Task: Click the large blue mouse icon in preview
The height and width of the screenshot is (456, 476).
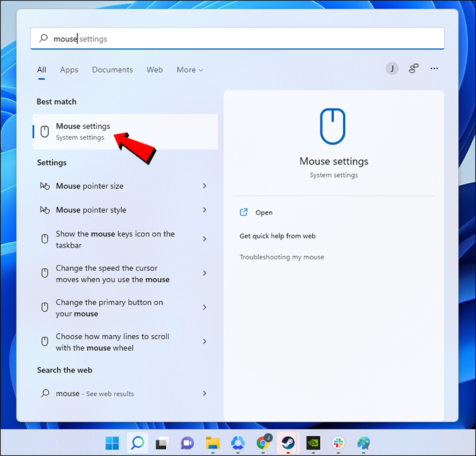Action: click(333, 126)
